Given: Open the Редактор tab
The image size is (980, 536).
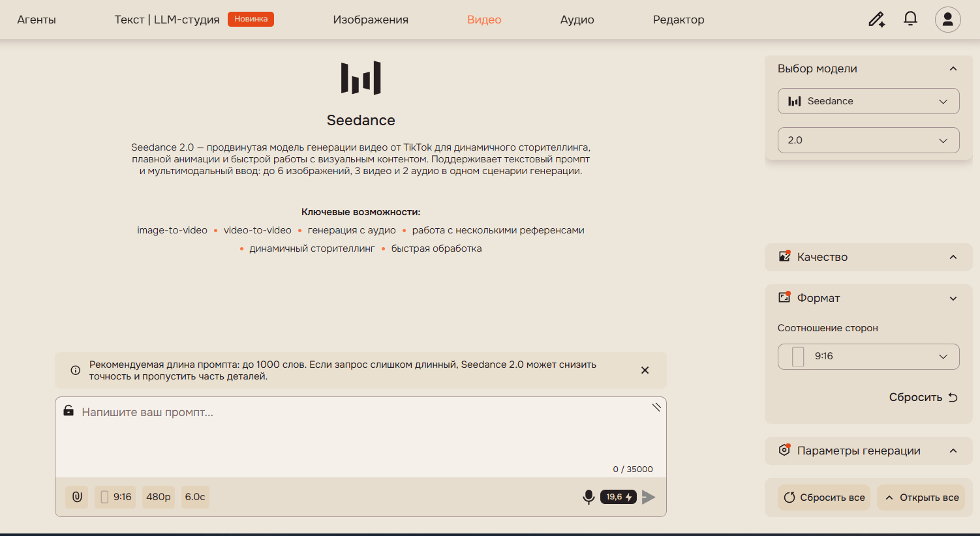Looking at the screenshot, I should (679, 20).
